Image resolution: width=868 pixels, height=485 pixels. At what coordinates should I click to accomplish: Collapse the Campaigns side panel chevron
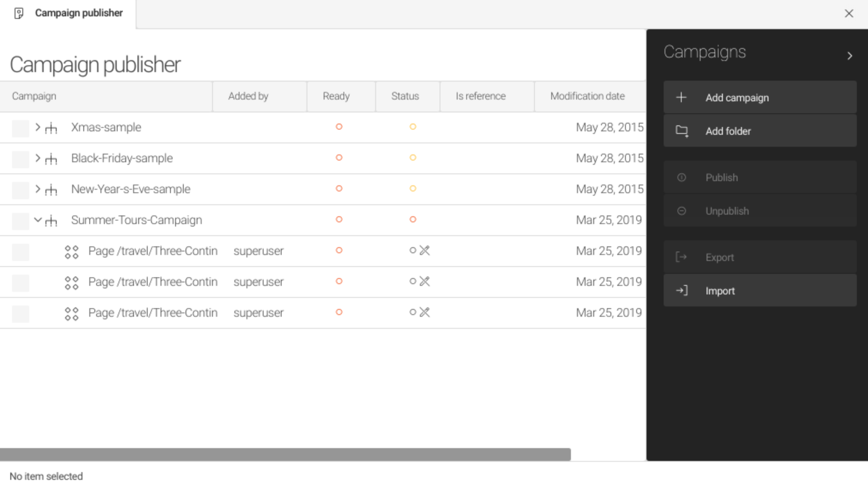pyautogui.click(x=850, y=56)
